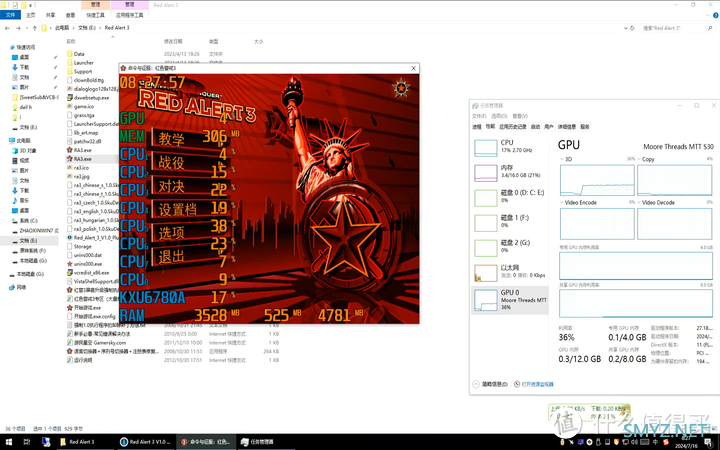Open 快捷工具 ribbon tab
Screen dimensions: 720x450
pyautogui.click(x=96, y=15)
